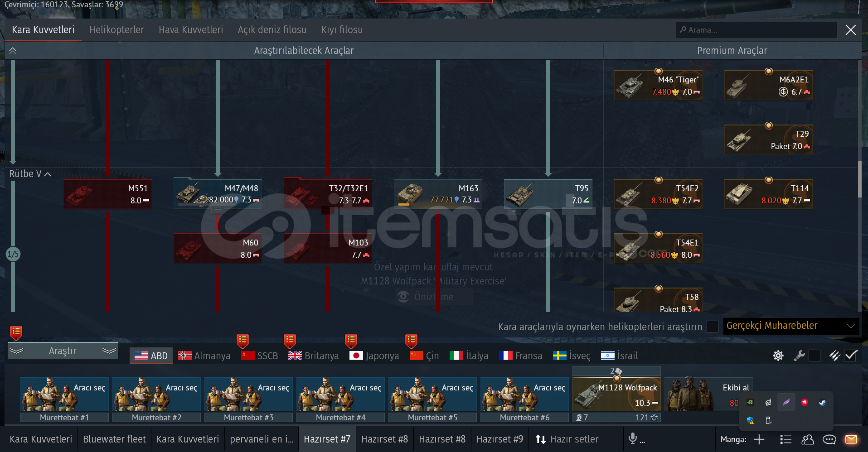The width and height of the screenshot is (868, 452).
Task: Click the red badge above the SSCB flag
Action: pos(242,341)
